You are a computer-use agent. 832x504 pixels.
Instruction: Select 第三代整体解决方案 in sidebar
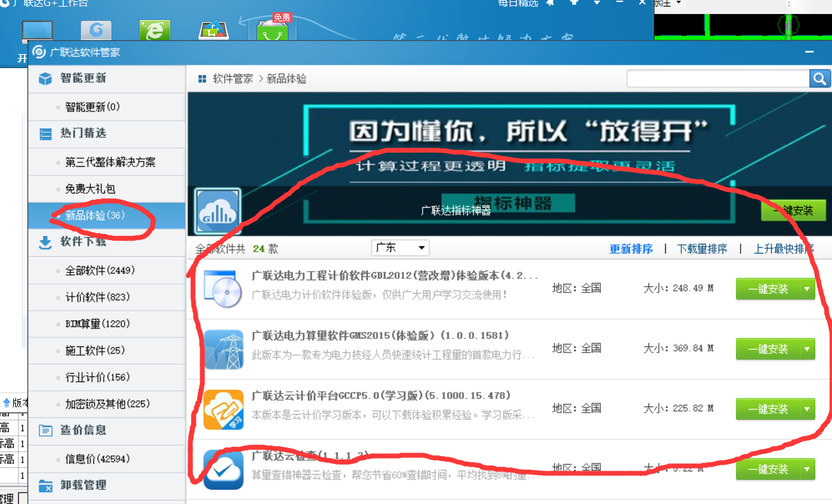pyautogui.click(x=107, y=162)
